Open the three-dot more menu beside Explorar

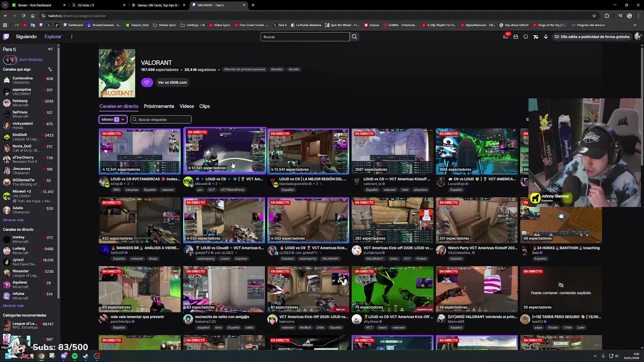(71, 37)
